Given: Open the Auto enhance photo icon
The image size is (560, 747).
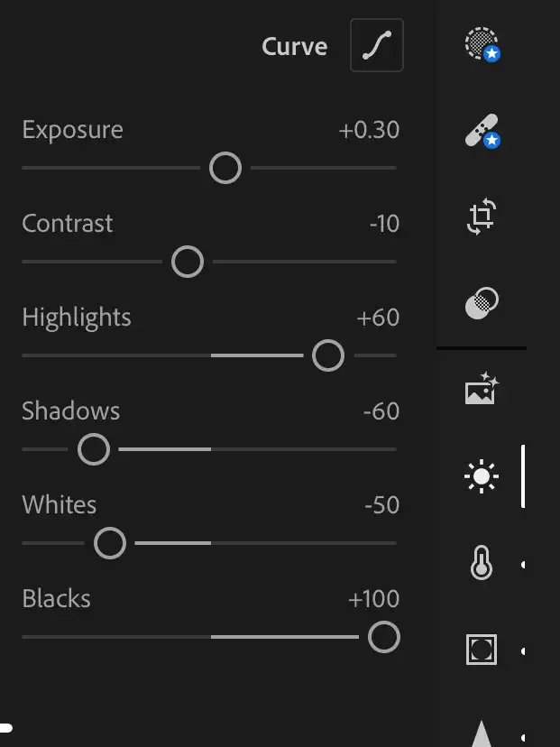Looking at the screenshot, I should (x=482, y=389).
